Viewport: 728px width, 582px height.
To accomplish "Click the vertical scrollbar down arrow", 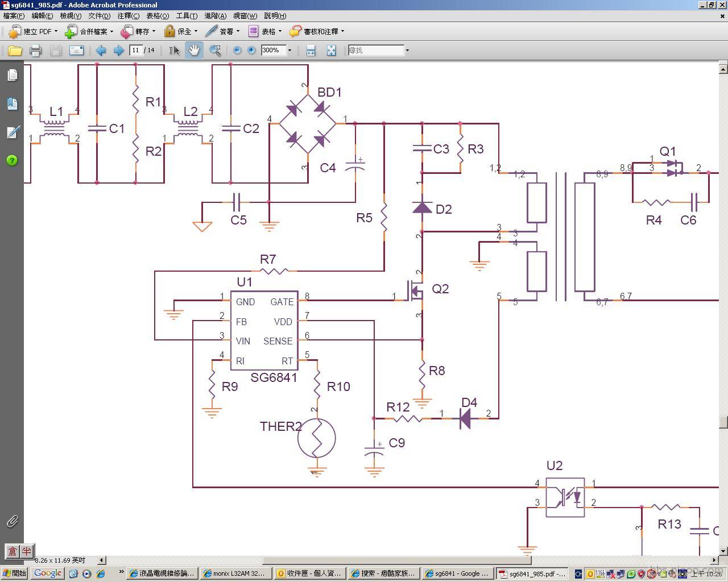I will pyautogui.click(x=723, y=550).
